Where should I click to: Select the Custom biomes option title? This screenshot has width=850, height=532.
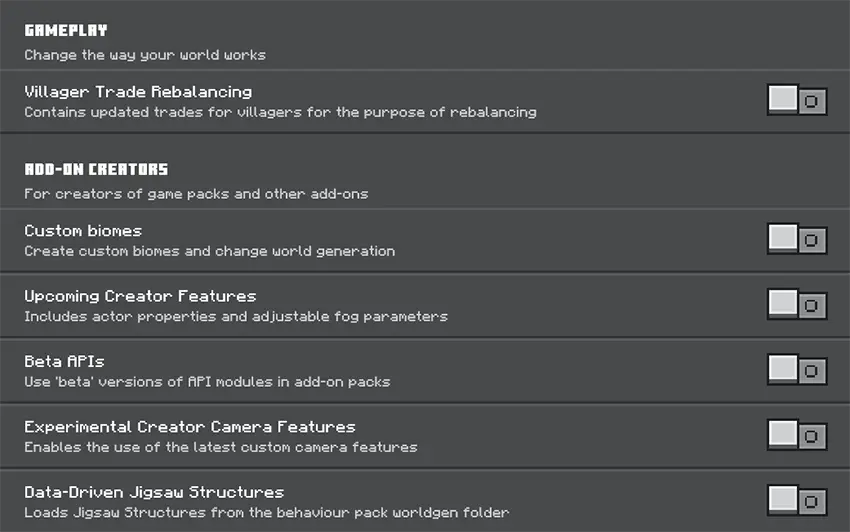click(83, 231)
